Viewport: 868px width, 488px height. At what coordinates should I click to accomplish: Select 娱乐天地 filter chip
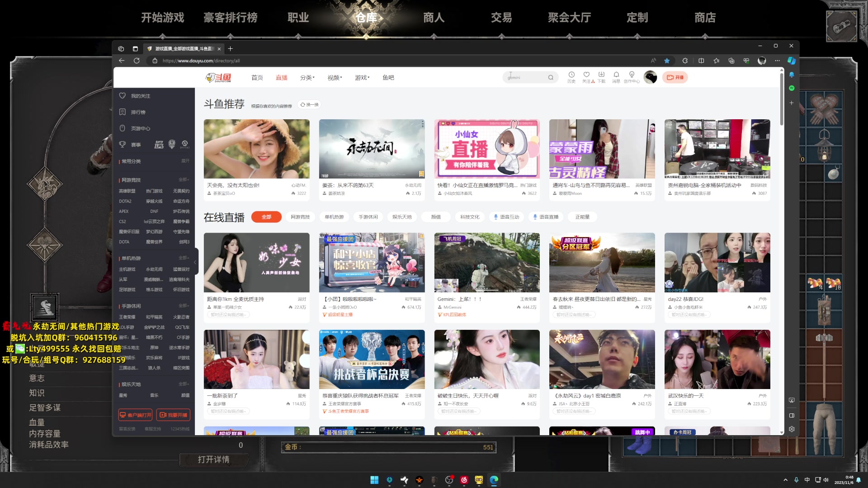point(402,217)
